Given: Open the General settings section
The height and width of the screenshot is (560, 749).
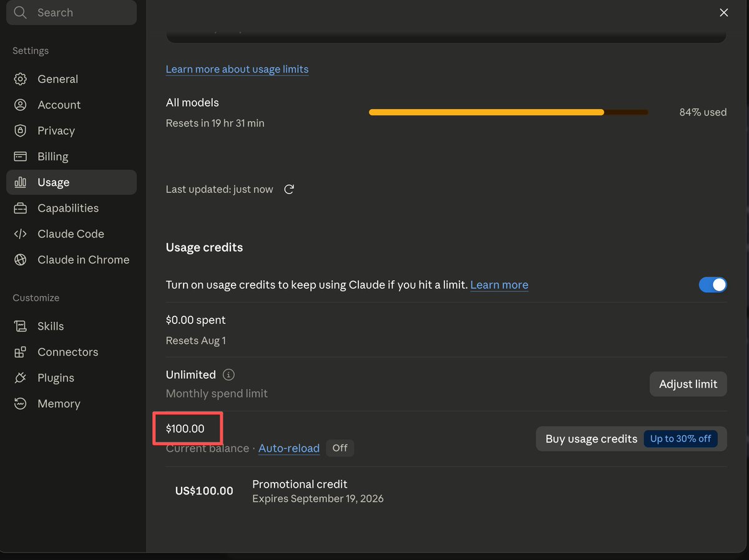Looking at the screenshot, I should [71, 79].
